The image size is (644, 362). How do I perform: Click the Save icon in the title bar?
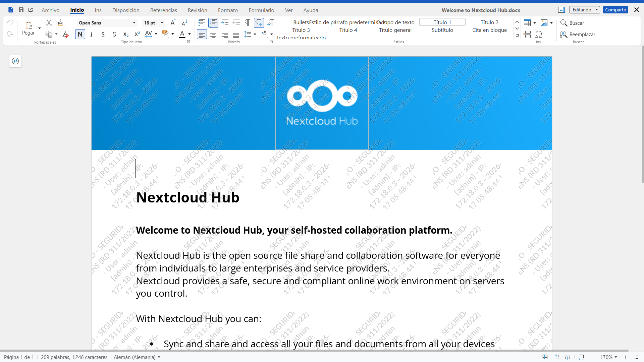[21, 10]
